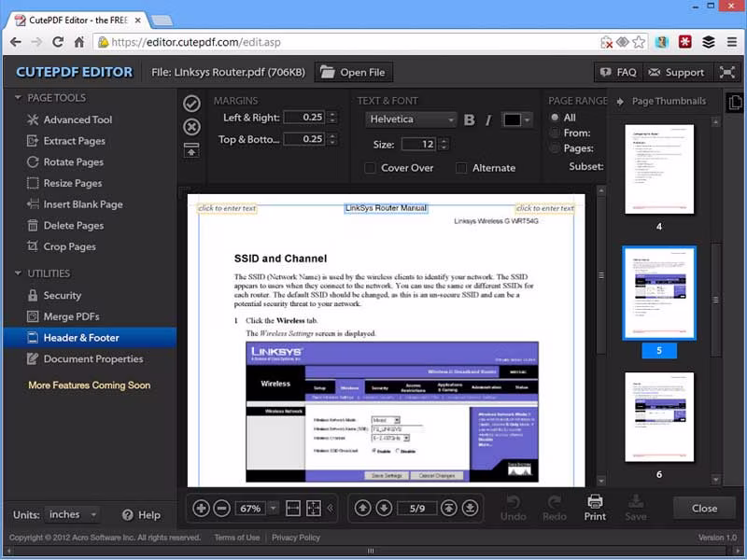Click the Open File button

(353, 73)
